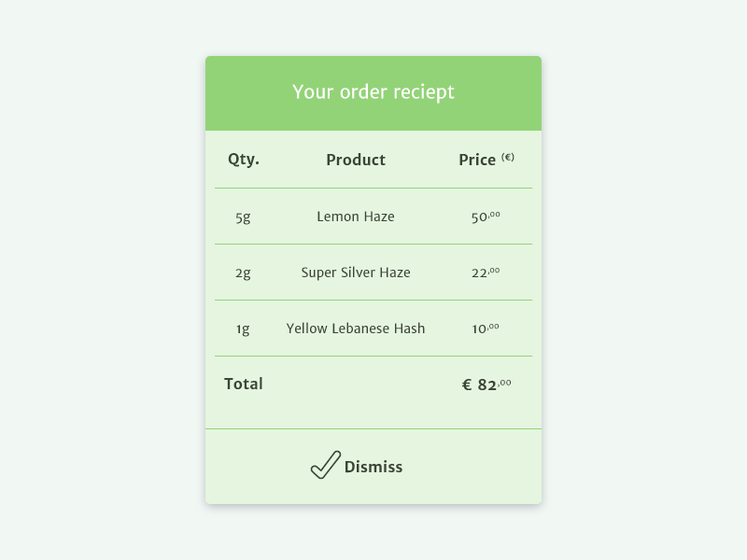
Task: Click the 'Your order reciept' header title
Action: [x=373, y=91]
